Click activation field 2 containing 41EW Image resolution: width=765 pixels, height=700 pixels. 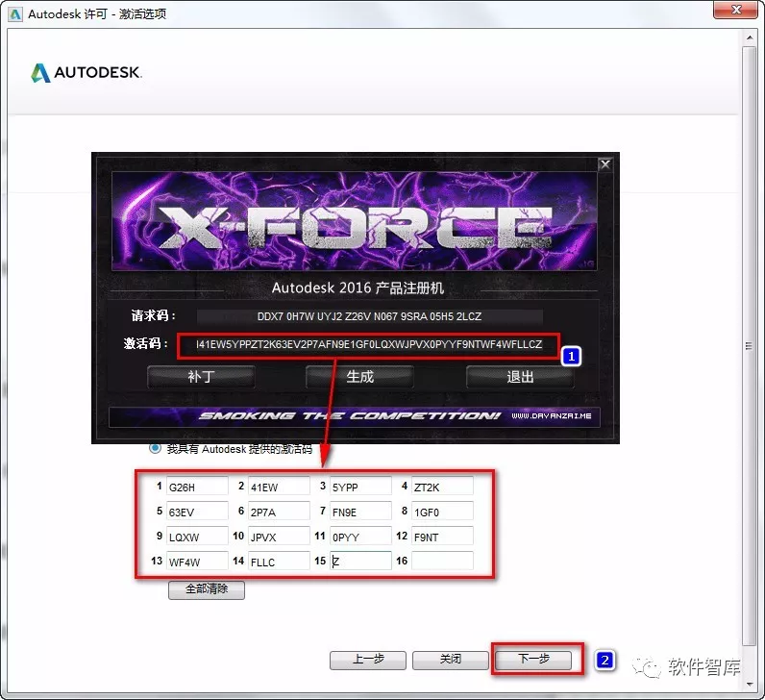279,487
